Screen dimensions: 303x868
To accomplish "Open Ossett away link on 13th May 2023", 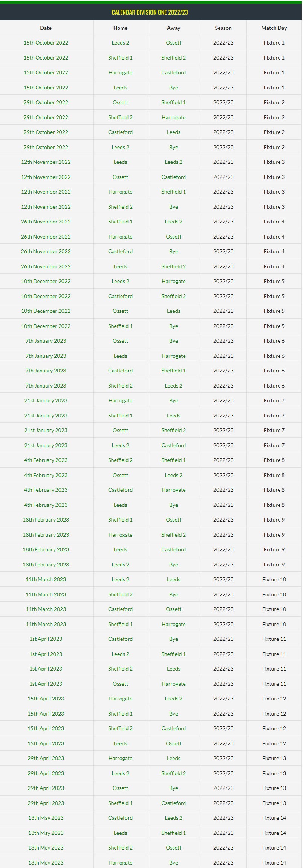I will tap(173, 848).
